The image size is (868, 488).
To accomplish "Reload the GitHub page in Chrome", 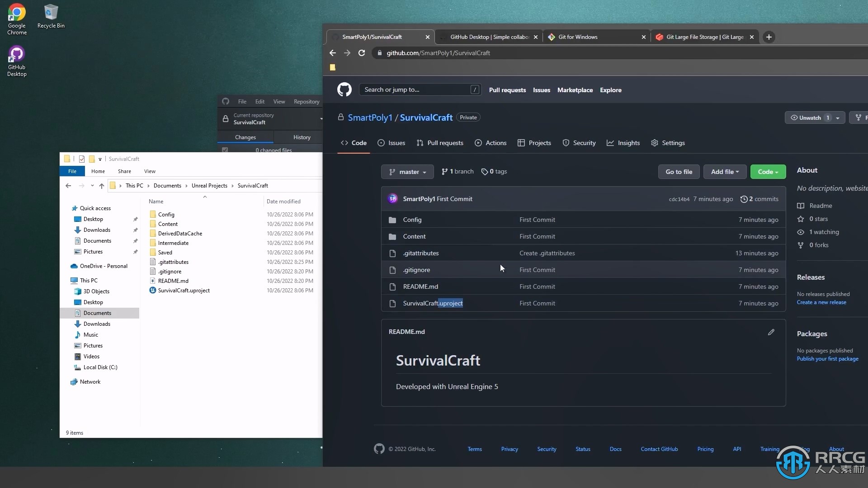I will tap(362, 53).
